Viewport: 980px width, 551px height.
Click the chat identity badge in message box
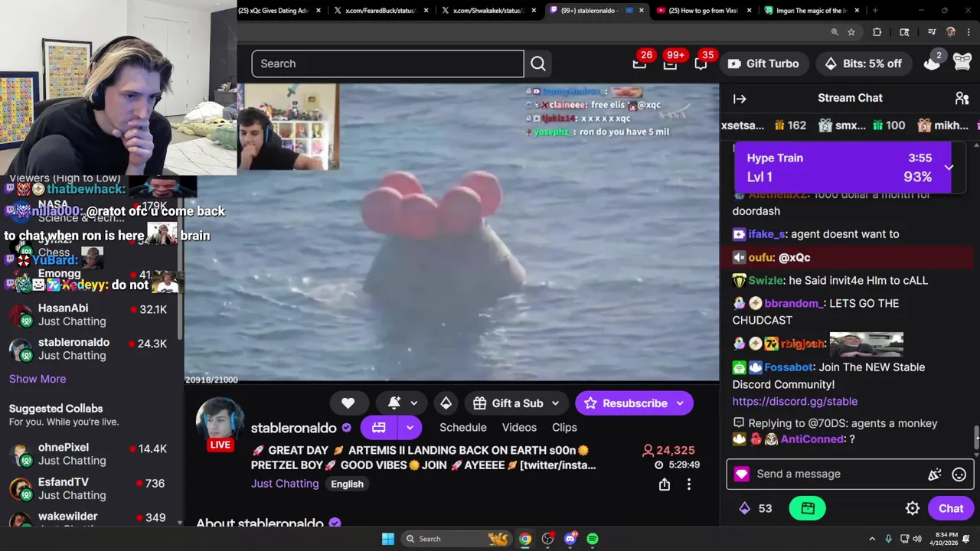click(741, 474)
